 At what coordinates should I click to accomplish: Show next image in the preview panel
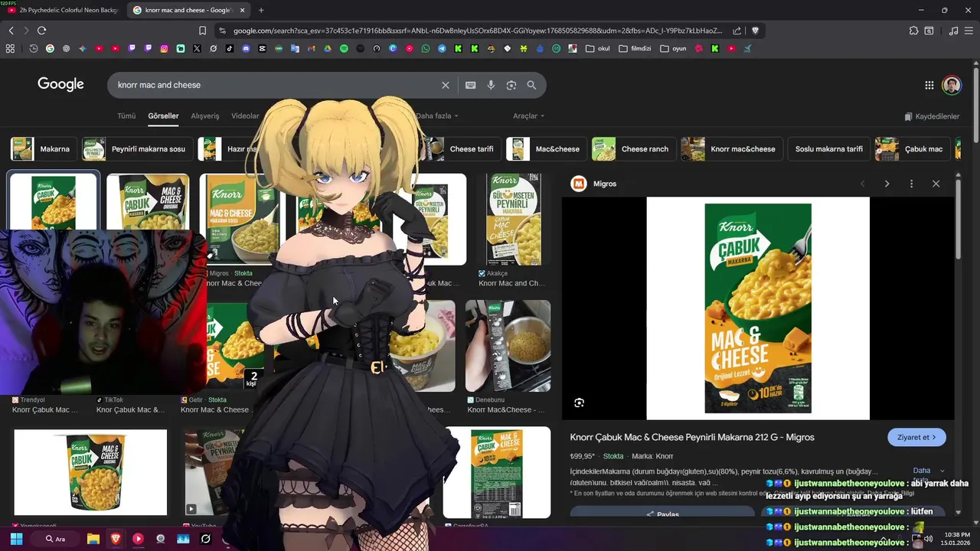(887, 184)
